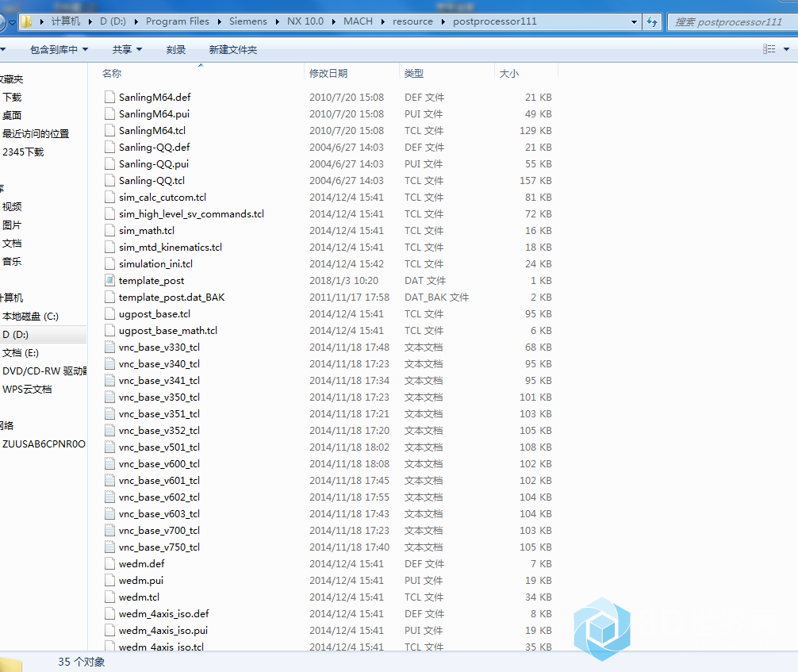Image resolution: width=798 pixels, height=672 pixels.
Task: Open the 共享 dropdown menu
Action: pyautogui.click(x=127, y=49)
